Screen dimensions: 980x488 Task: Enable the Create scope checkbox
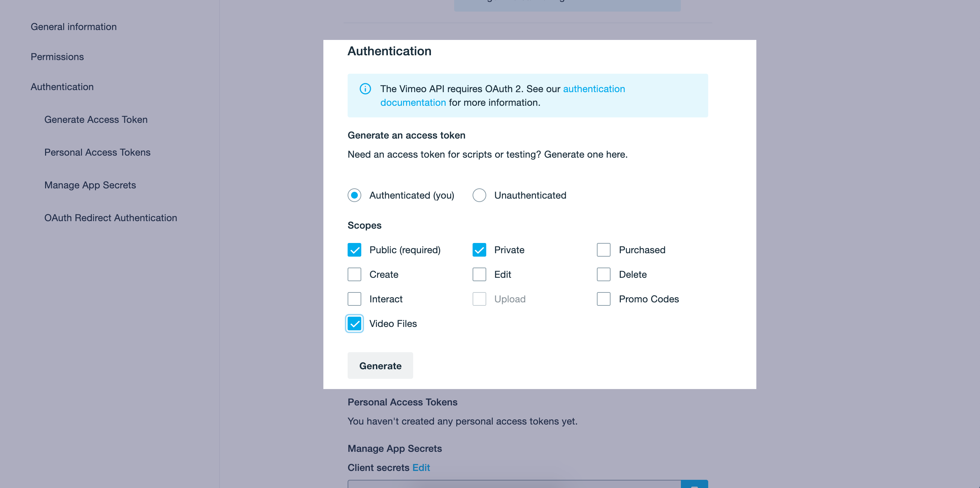[354, 274]
